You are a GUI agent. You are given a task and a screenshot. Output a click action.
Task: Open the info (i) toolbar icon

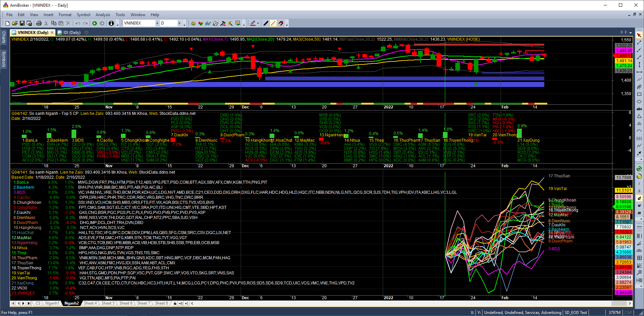(x=111, y=23)
